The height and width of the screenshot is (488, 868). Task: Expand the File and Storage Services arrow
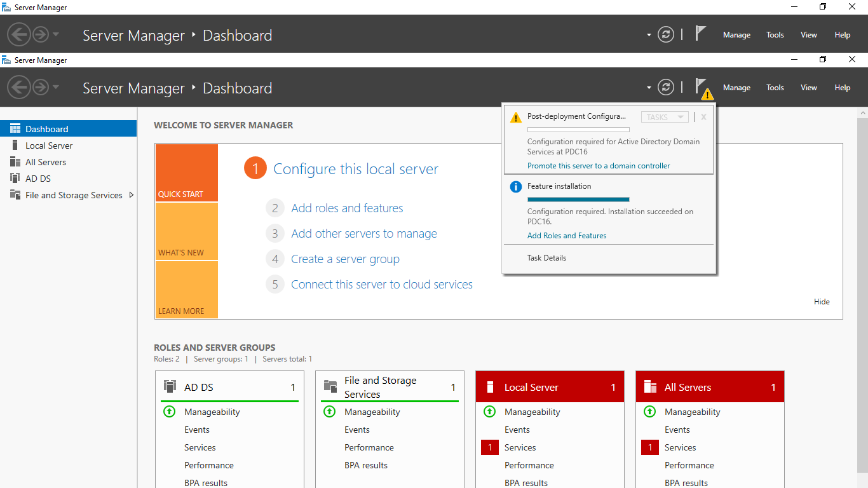132,195
